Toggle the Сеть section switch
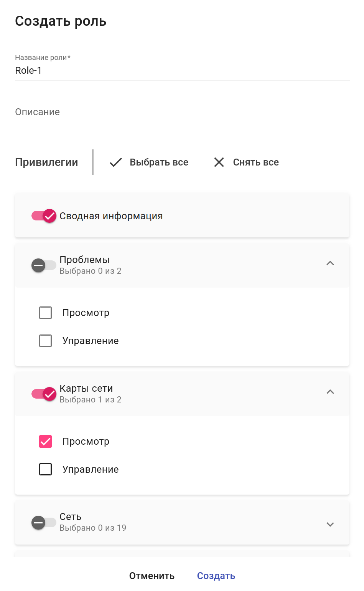This screenshot has height=591, width=364. pyautogui.click(x=44, y=523)
